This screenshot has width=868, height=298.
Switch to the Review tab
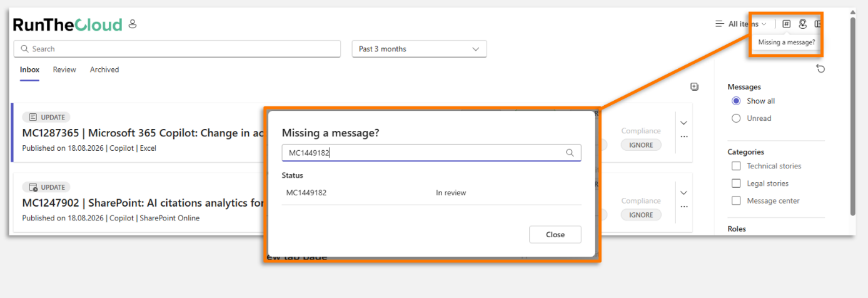point(64,69)
